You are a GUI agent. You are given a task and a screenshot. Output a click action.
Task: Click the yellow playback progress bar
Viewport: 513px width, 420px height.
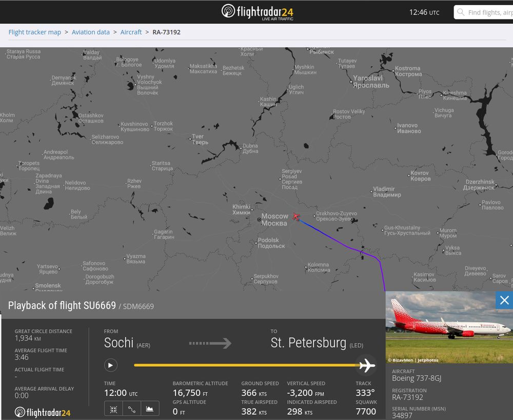pos(247,365)
